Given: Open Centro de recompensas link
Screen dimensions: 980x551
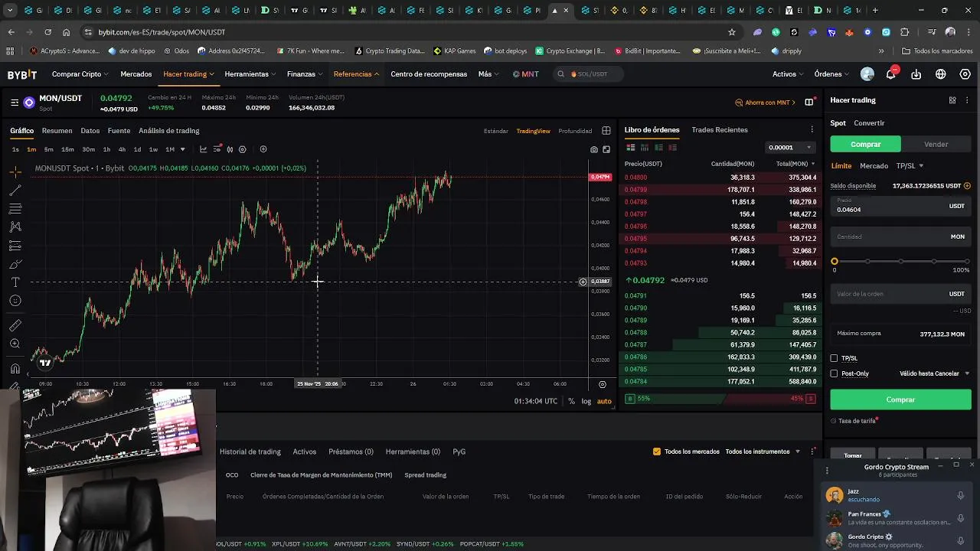Looking at the screenshot, I should coord(429,74).
